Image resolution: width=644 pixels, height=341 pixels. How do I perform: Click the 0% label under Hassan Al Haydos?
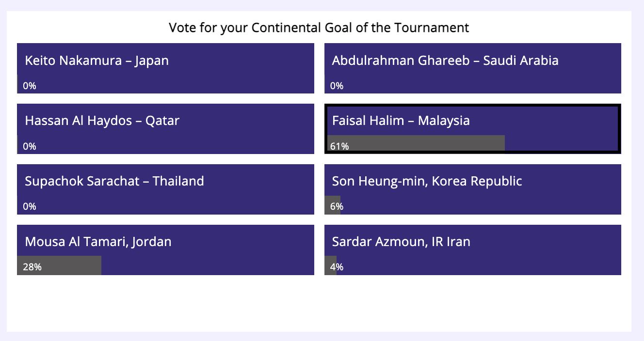[29, 146]
